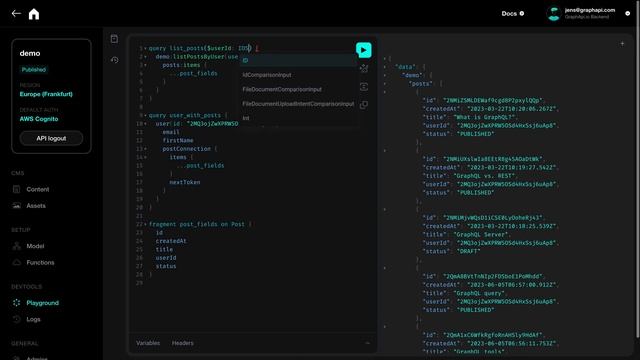Fold line 13 postConnection block
Viewport: 640px width, 360px height.
(x=145, y=149)
